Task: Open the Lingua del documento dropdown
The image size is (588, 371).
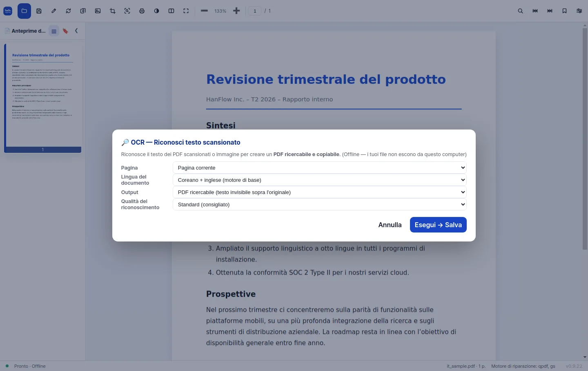Action: pyautogui.click(x=320, y=180)
